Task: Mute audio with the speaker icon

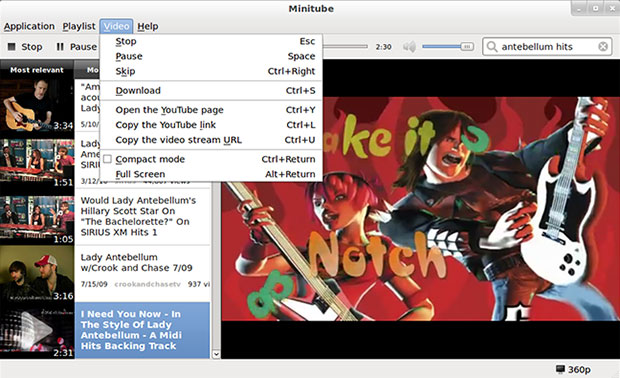Action: [409, 47]
